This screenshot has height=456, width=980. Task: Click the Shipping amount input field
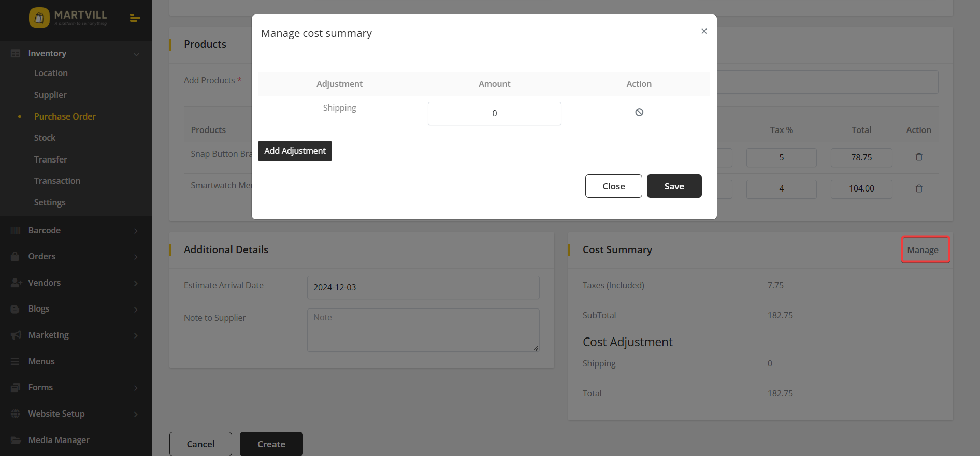pyautogui.click(x=494, y=113)
